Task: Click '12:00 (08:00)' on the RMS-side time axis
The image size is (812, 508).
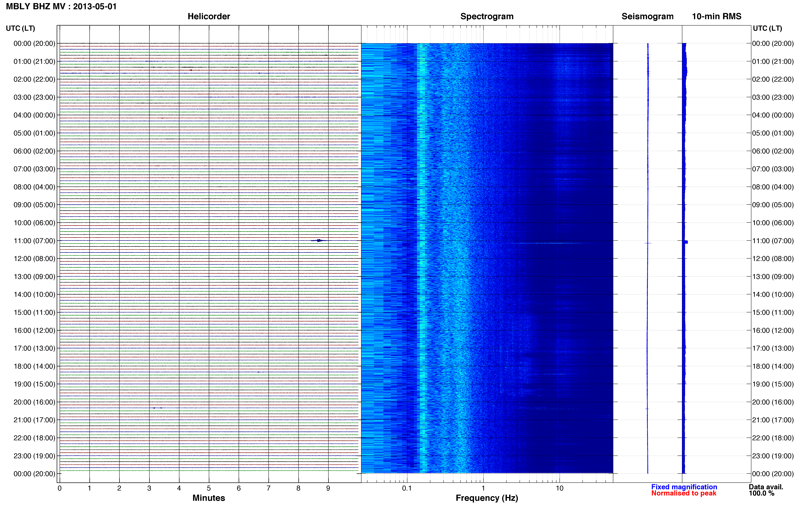Action: [x=773, y=259]
